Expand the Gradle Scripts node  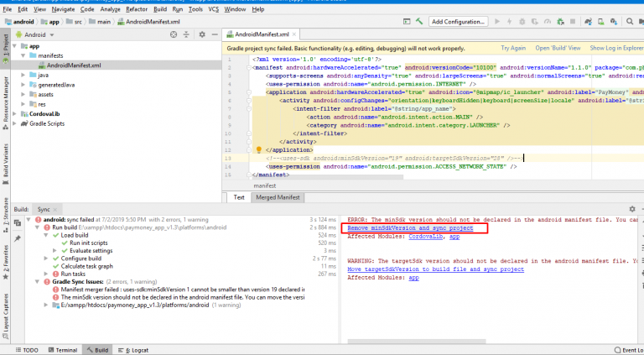coord(13,123)
